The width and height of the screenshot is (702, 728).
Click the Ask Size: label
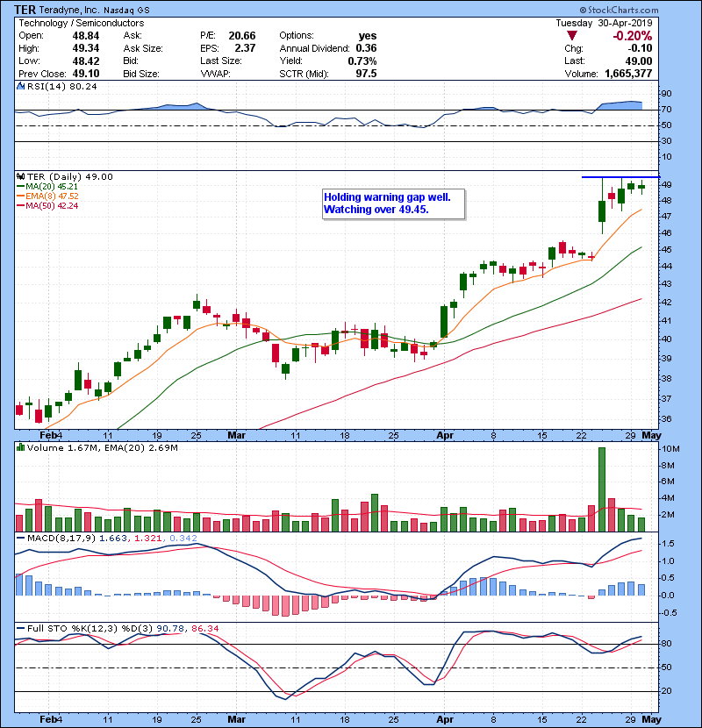(143, 48)
